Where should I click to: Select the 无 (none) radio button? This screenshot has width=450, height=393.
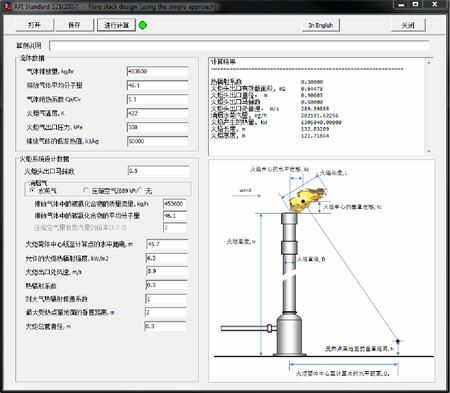tap(140, 190)
